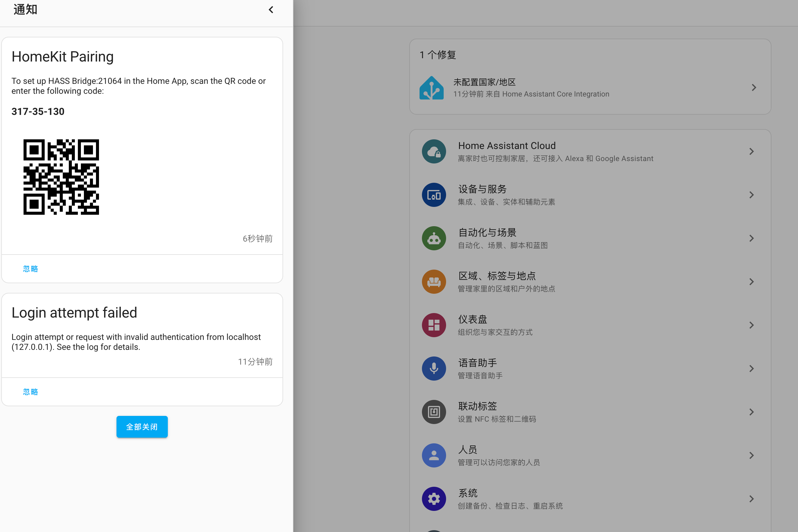Image resolution: width=798 pixels, height=532 pixels.
Task: Select the pairing code 317-35-130 text
Action: click(x=38, y=111)
